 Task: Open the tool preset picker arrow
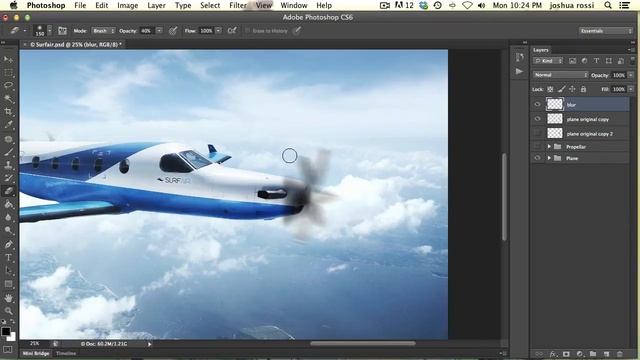pyautogui.click(x=24, y=31)
